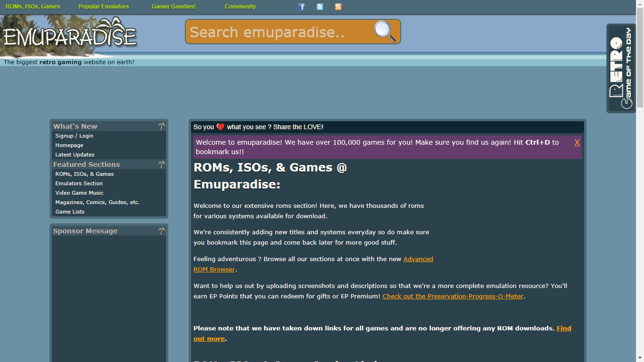Viewport: 644px width, 362px height.
Task: Open the Gamer Goodies! menu
Action: pos(173,7)
